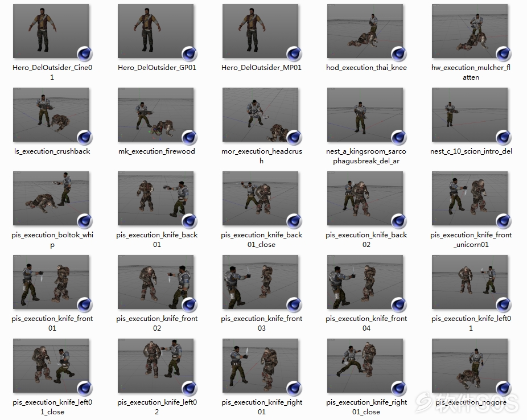Select hw_execution_mulcher_flatten thumbnail

click(470, 31)
